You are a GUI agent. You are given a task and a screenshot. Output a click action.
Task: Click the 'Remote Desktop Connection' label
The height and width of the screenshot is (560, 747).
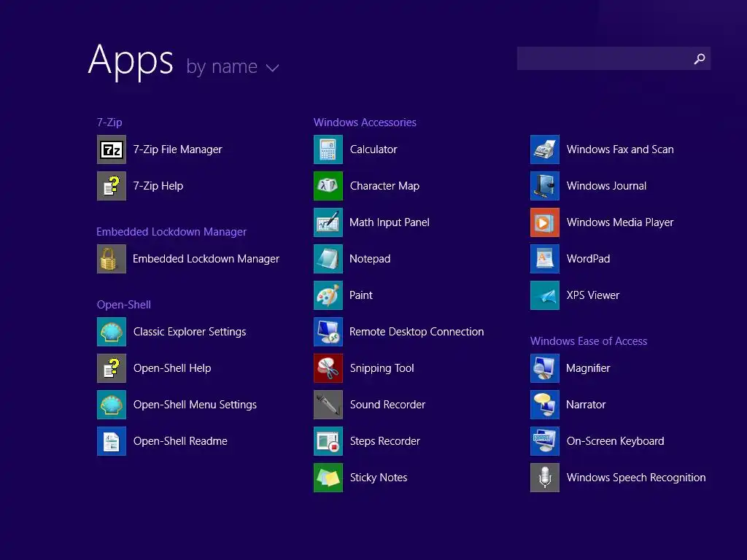(417, 332)
